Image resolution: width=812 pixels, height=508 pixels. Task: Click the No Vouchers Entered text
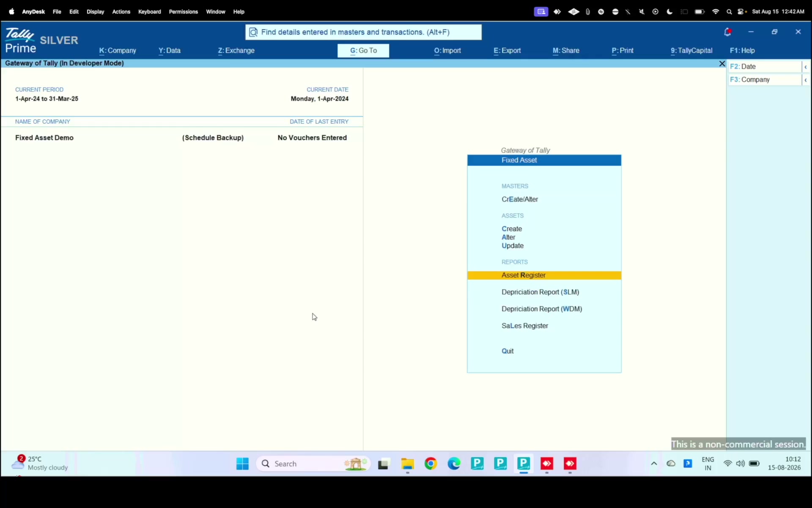tap(312, 138)
